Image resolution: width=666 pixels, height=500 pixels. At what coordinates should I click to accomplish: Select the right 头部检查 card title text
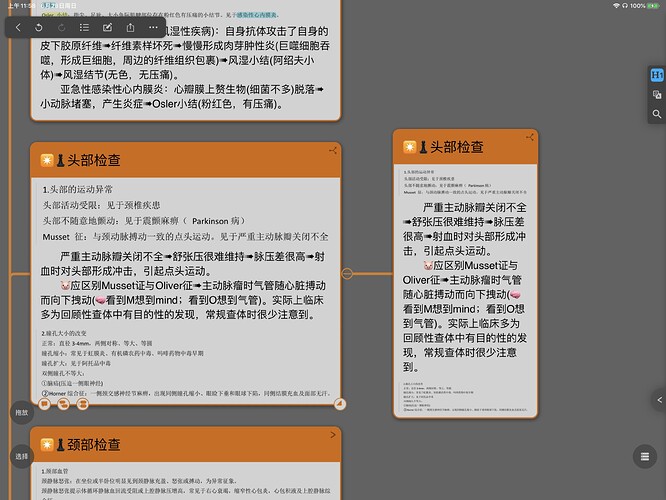pyautogui.click(x=457, y=147)
